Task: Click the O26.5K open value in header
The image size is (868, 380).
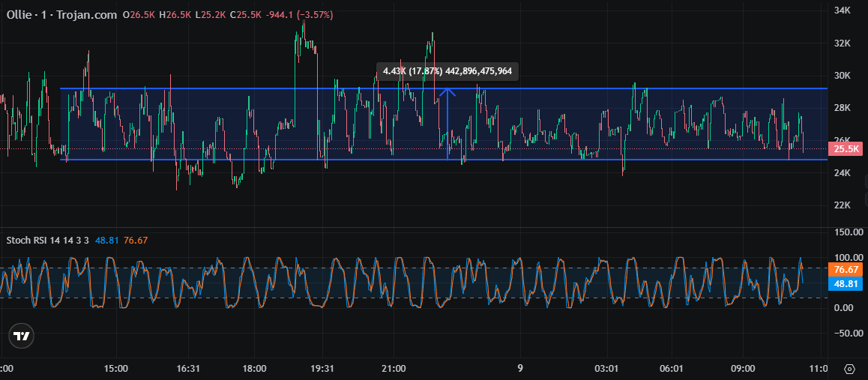Action: coord(139,15)
